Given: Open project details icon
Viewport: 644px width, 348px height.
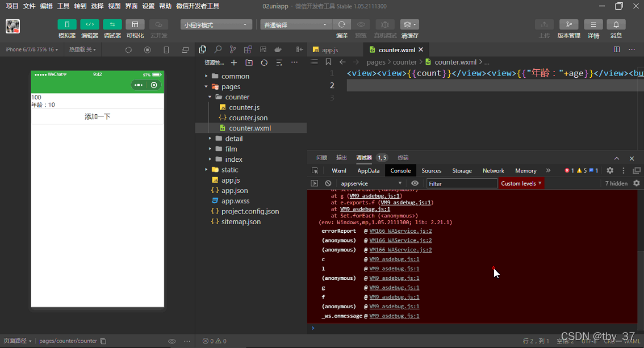Looking at the screenshot, I should (593, 24).
